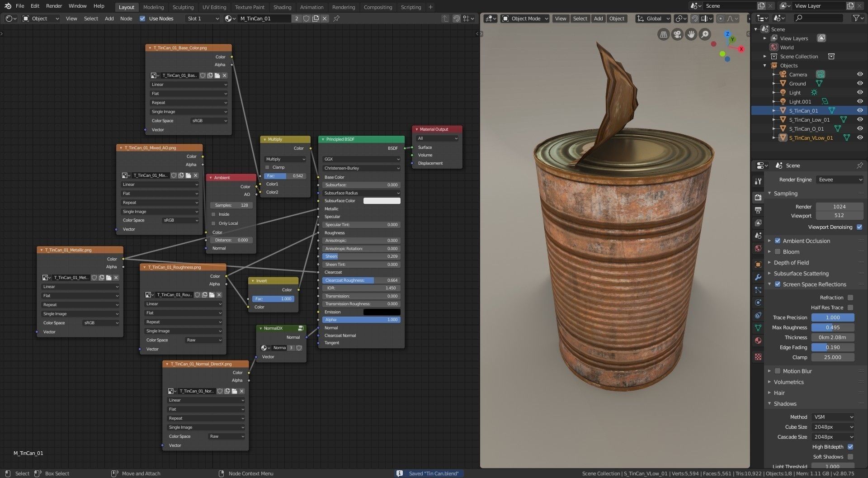Unlink material M_TinCan_01 with X icon
Viewport: 868px width, 478px height.
[x=325, y=19]
